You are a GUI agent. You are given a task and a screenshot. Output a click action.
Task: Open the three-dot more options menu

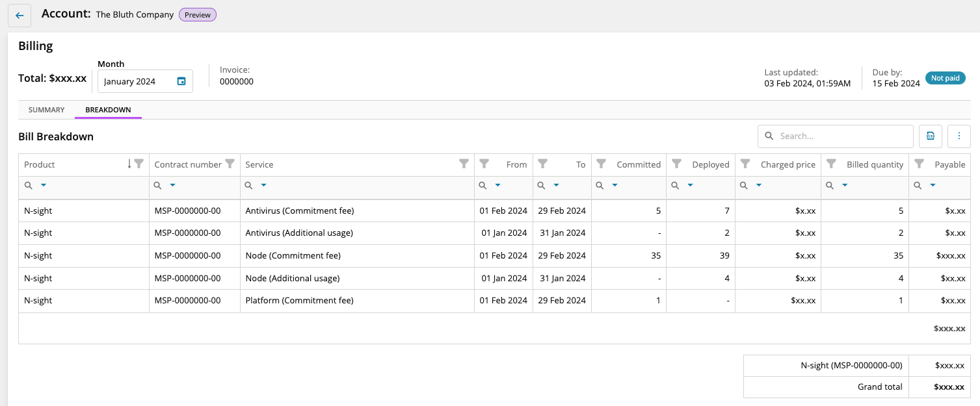click(x=959, y=136)
